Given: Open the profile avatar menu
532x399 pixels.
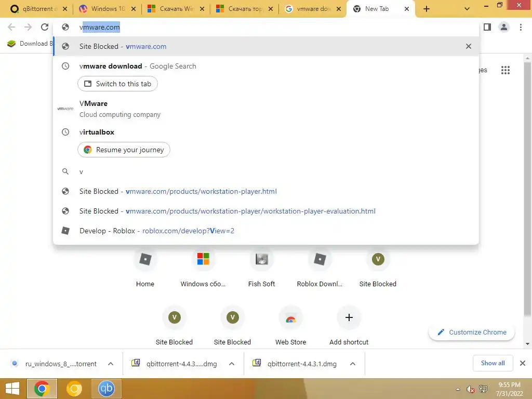Looking at the screenshot, I should tap(504, 27).
